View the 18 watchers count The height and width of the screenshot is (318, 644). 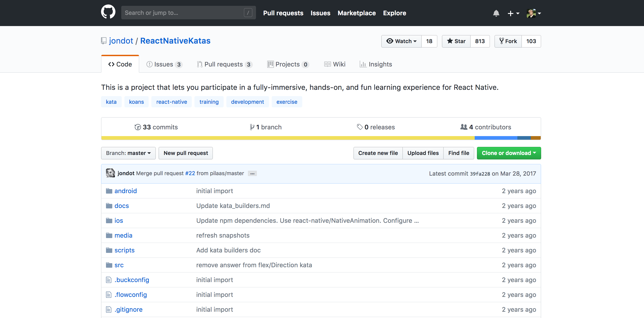pos(429,41)
